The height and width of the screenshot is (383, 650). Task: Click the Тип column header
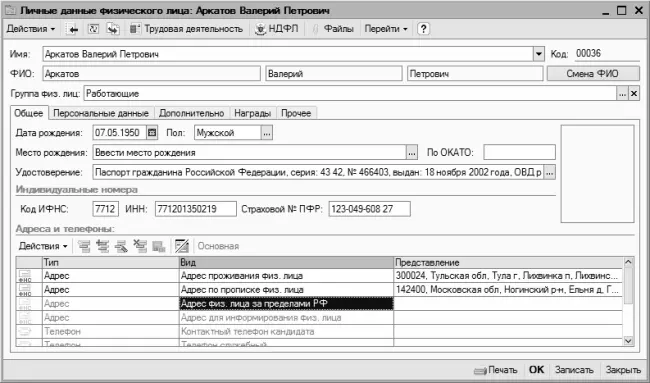coord(111,262)
